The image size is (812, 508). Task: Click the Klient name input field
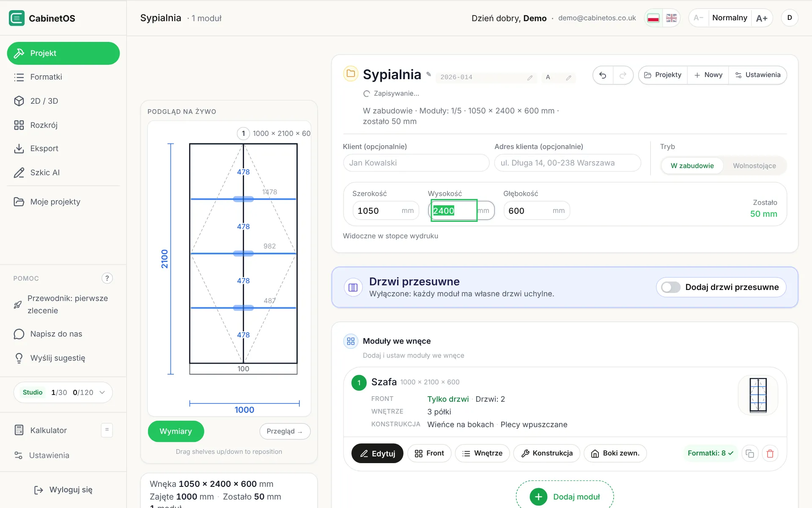coord(416,163)
